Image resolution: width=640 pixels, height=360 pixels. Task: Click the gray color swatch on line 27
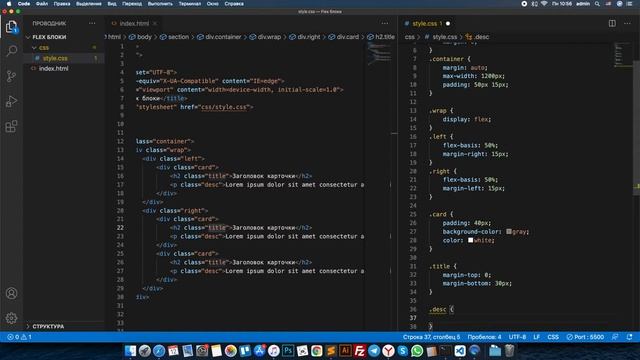click(x=509, y=232)
